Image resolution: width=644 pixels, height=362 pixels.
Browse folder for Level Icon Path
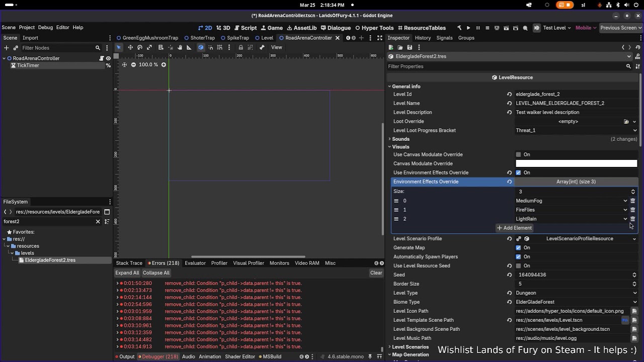(x=634, y=311)
